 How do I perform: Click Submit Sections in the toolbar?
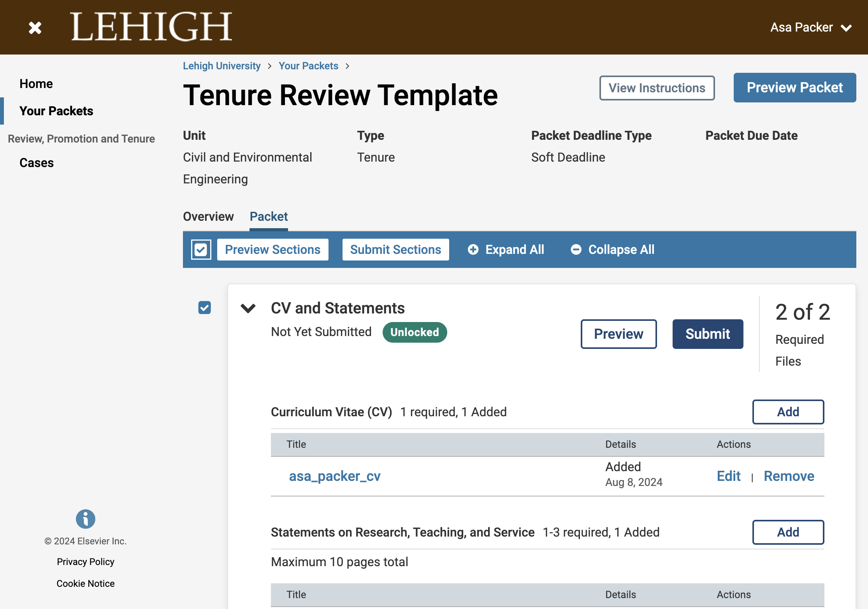(396, 250)
